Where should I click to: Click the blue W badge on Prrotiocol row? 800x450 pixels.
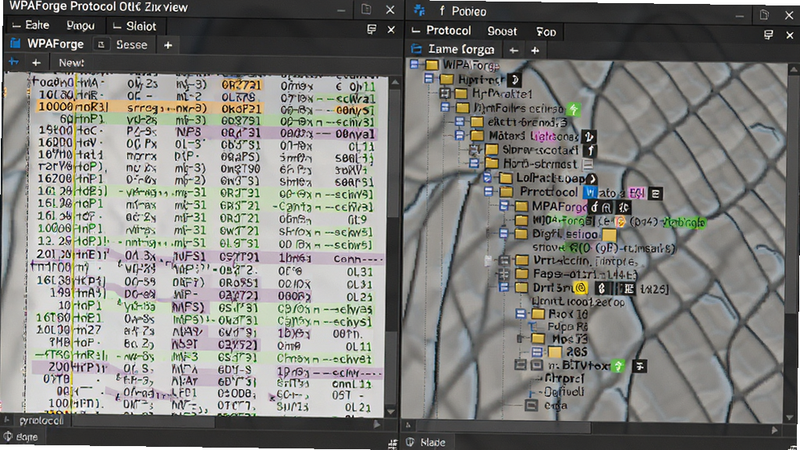[x=590, y=193]
